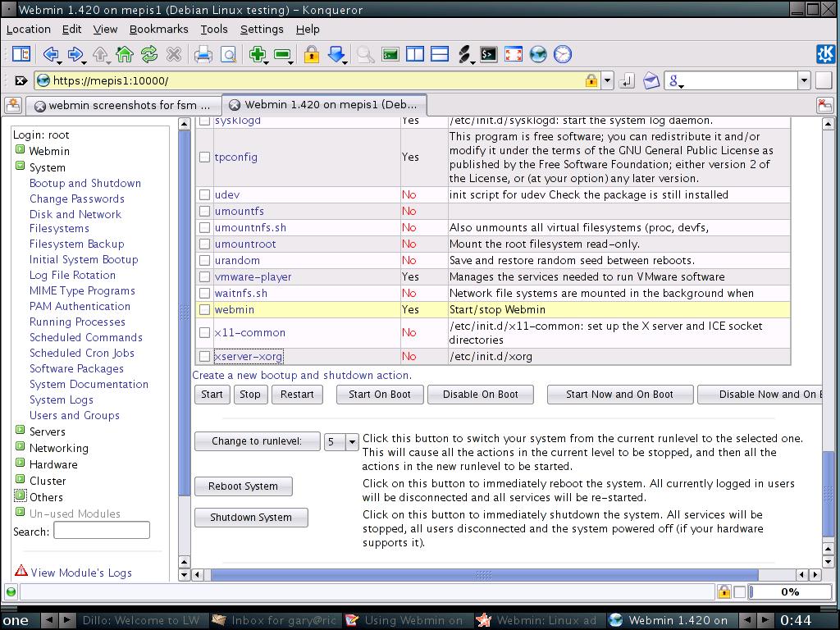Open the location bar history dropdown
The height and width of the screenshot is (630, 840).
tap(607, 81)
